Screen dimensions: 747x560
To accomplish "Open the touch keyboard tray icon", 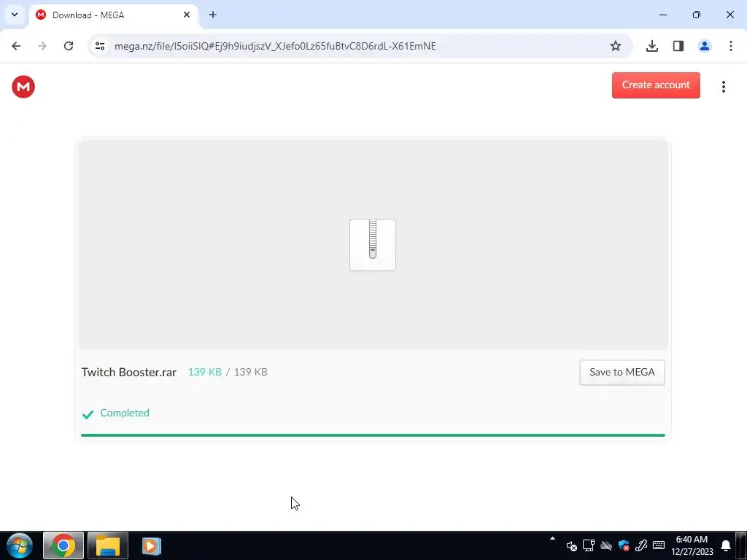I will point(659,545).
